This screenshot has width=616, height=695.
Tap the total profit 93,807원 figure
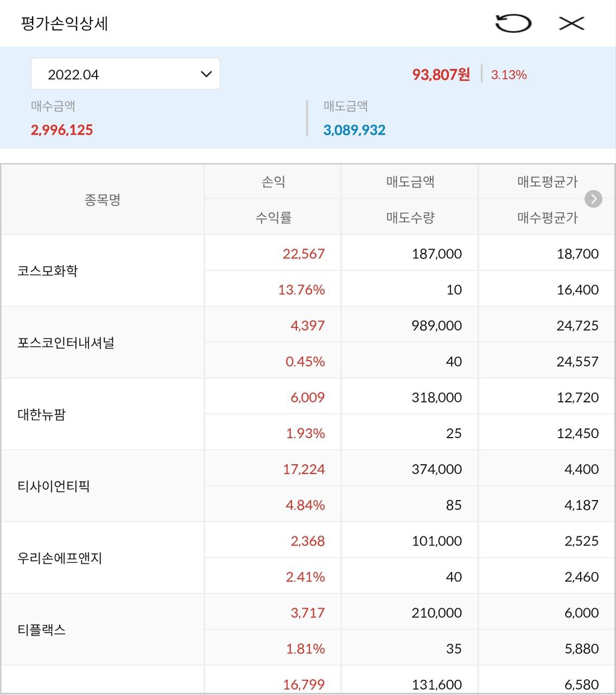point(441,74)
